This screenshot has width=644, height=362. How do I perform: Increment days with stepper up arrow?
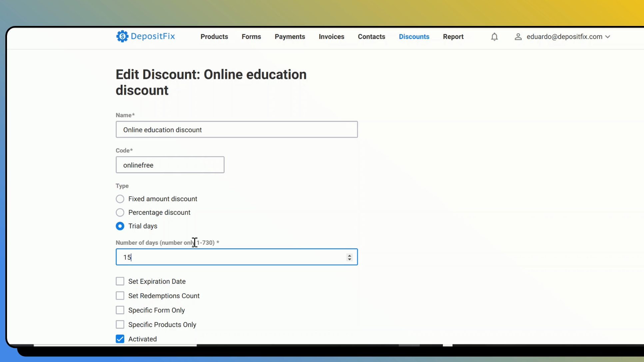click(x=349, y=255)
